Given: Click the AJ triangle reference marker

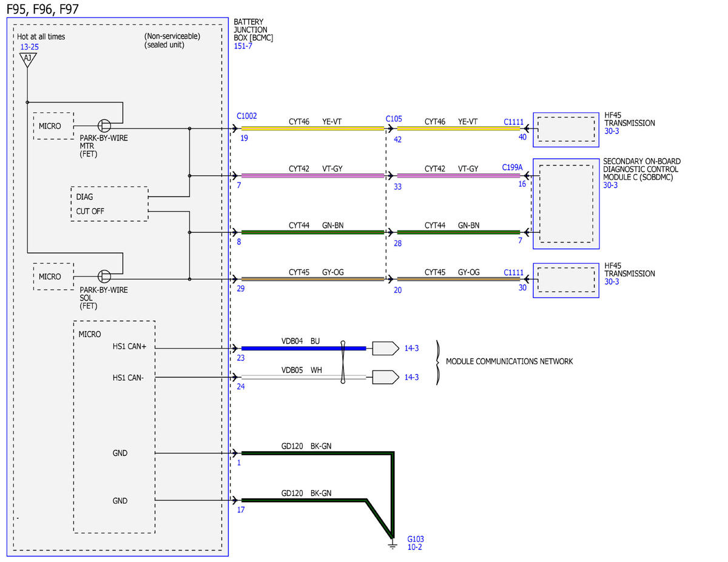Looking at the screenshot, I should coord(28,59).
